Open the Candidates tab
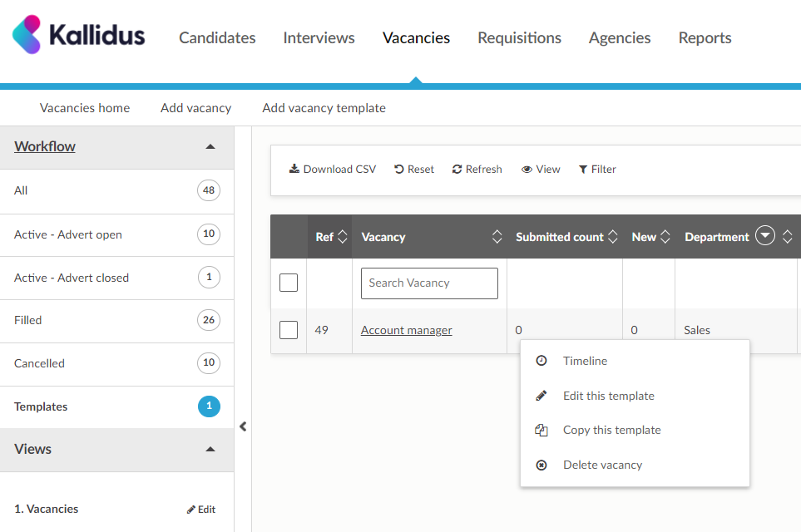The height and width of the screenshot is (532, 801). 217,37
